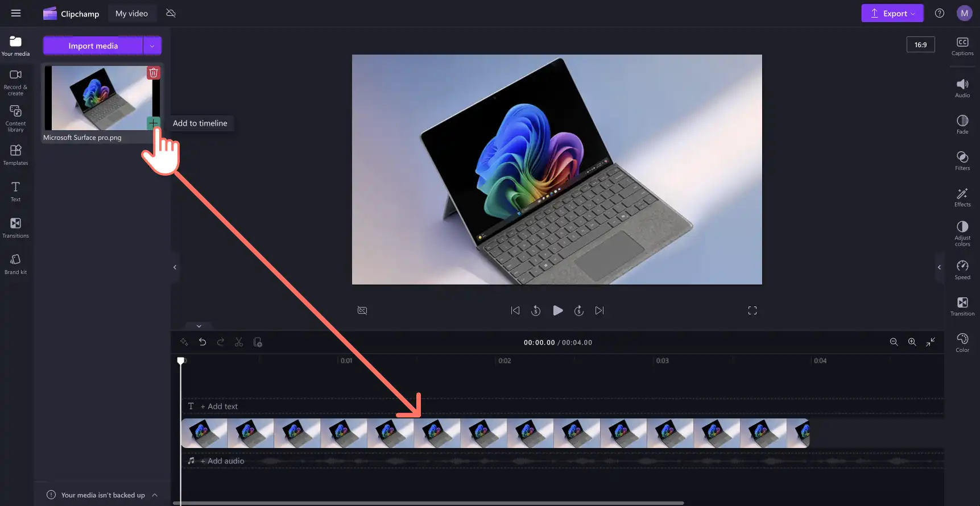Viewport: 980px width, 506px height.
Task: Skip to the end of video
Action: point(599,310)
